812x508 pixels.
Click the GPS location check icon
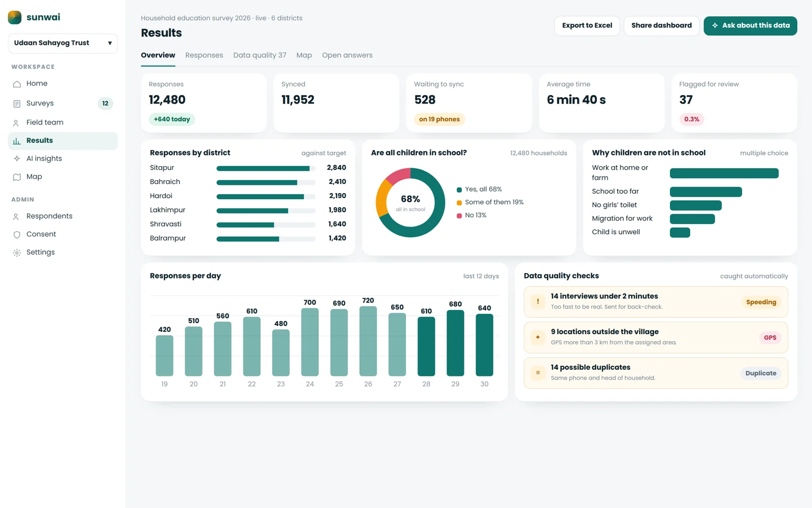point(538,337)
